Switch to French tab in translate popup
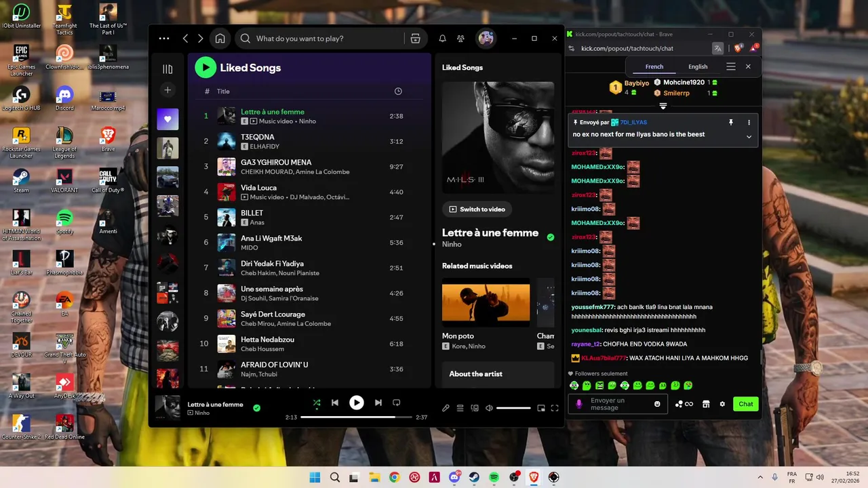 coord(654,66)
